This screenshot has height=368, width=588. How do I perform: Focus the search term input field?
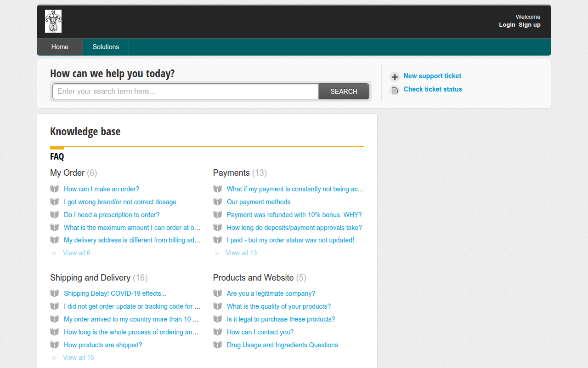[x=186, y=92]
